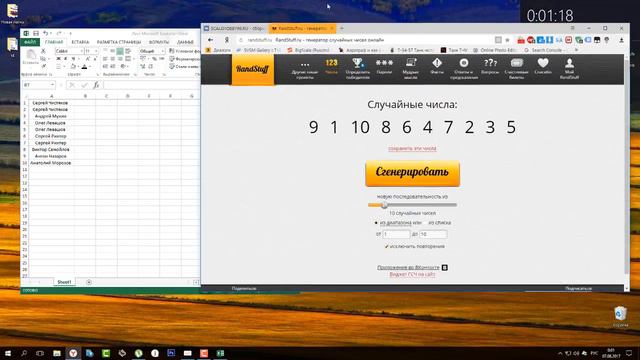
Task: Click the 'Виджет ГСЧ на сайт' link
Action: [412, 274]
